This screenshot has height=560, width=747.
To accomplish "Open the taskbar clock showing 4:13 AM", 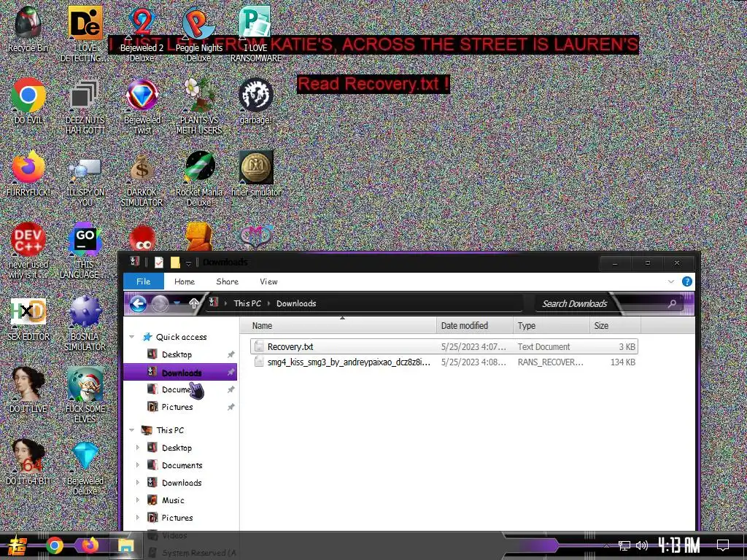I will tap(678, 545).
